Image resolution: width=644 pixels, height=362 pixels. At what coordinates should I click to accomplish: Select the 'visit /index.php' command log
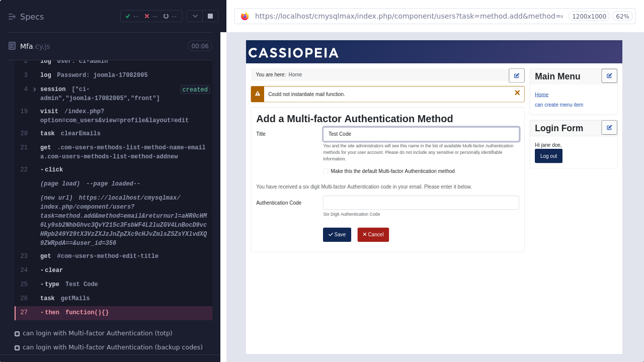[x=114, y=116]
